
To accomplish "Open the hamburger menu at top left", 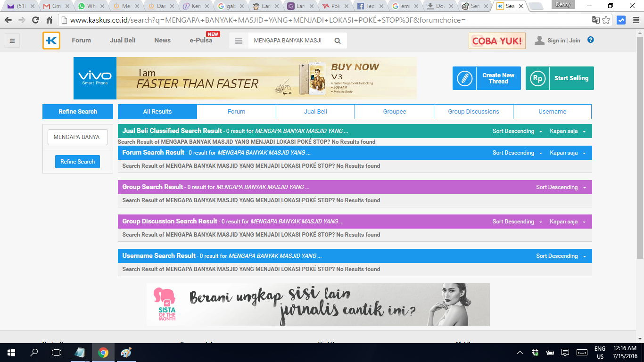I will [x=12, y=41].
